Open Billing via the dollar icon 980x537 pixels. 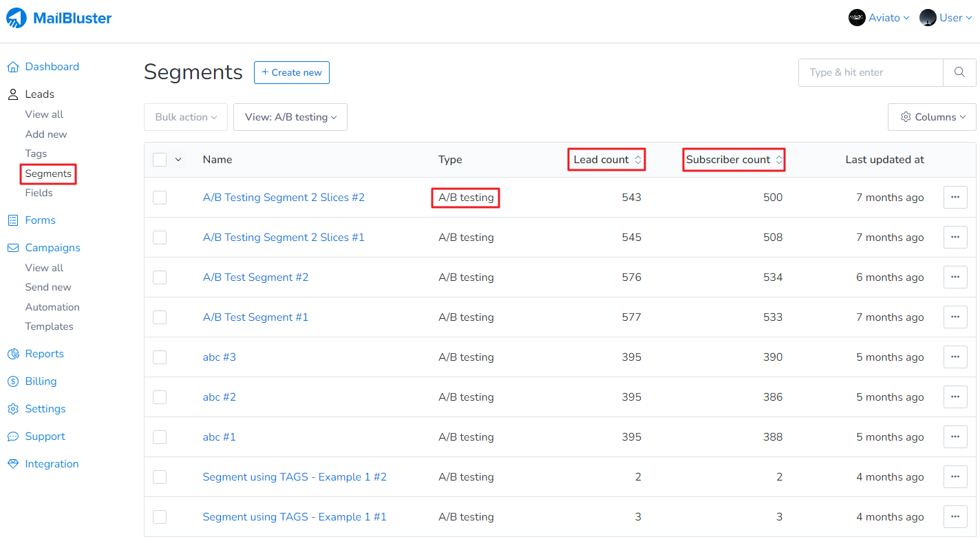(12, 381)
